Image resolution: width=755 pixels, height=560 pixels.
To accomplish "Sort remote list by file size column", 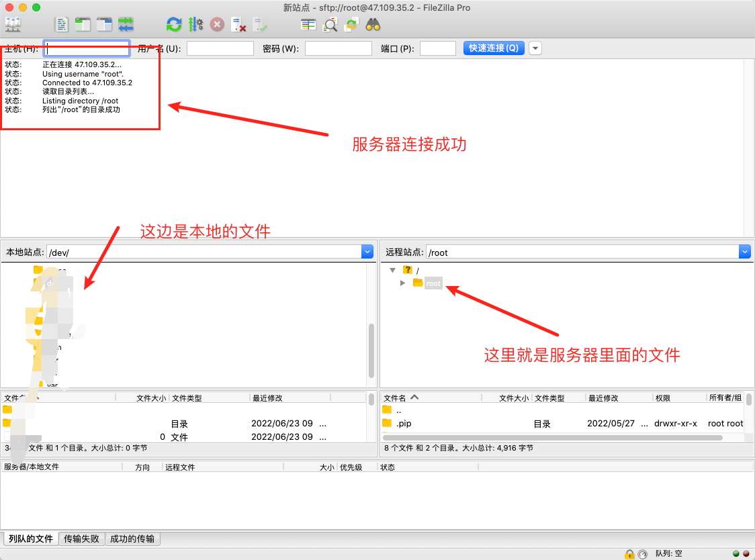I will [507, 398].
